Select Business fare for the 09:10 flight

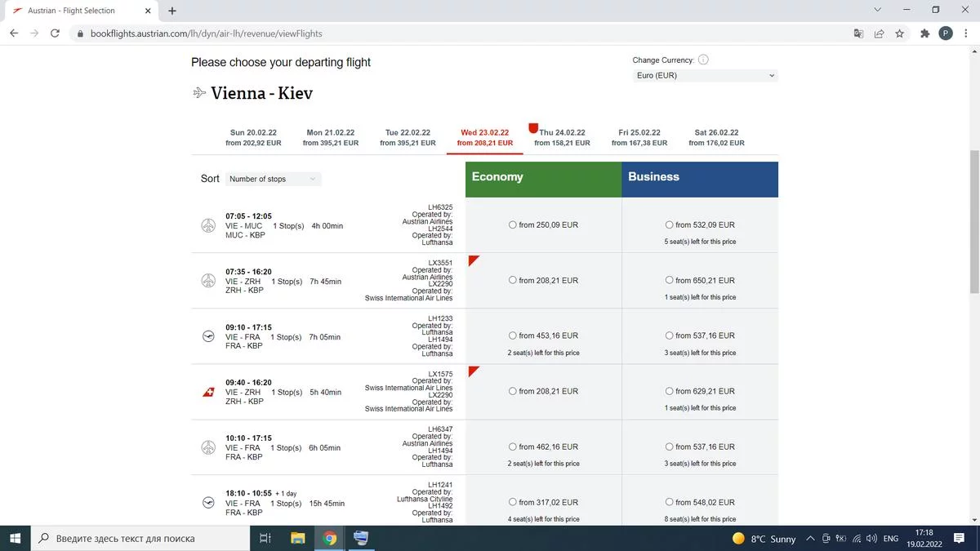coord(669,335)
